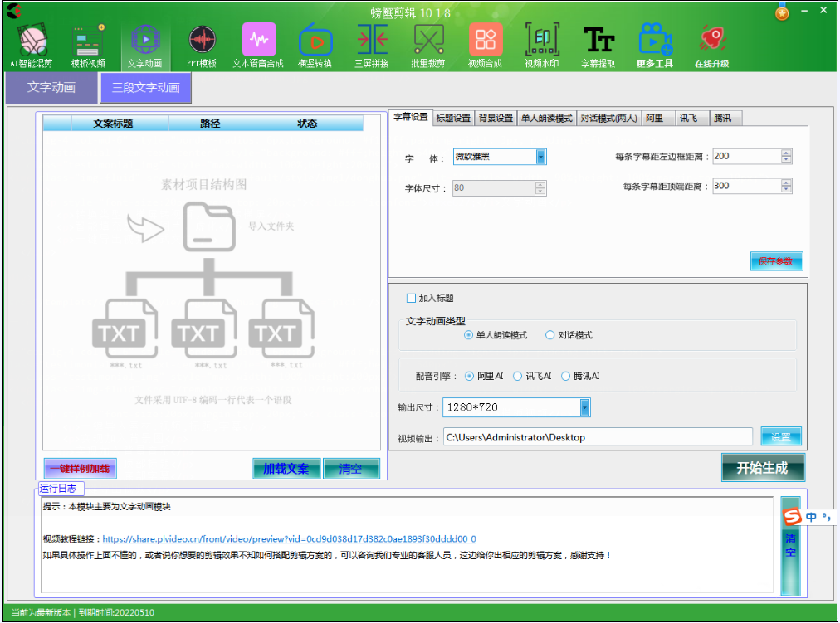Select the 模板视频 module
The width and height of the screenshot is (840, 623).
pos(87,41)
